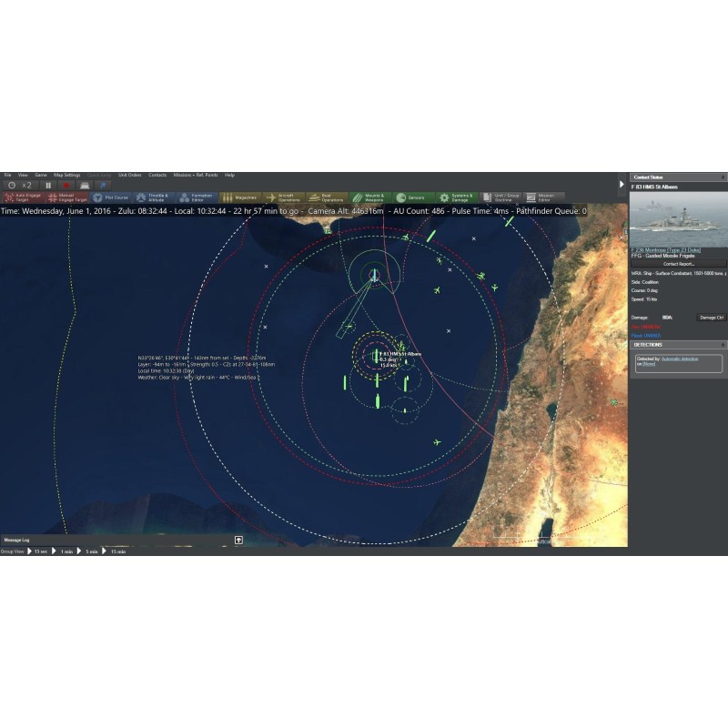The image size is (728, 728).
Task: Click the Contact Report button
Action: click(x=678, y=264)
